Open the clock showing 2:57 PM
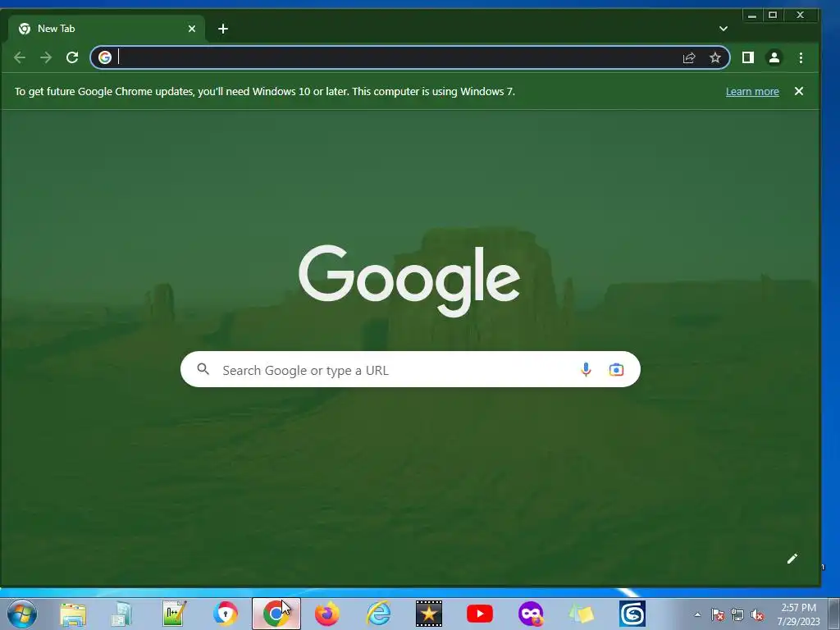This screenshot has width=840, height=630. (x=798, y=614)
